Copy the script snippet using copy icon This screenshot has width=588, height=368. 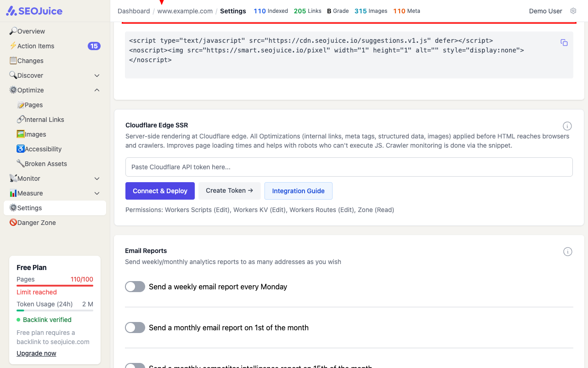pyautogui.click(x=564, y=43)
